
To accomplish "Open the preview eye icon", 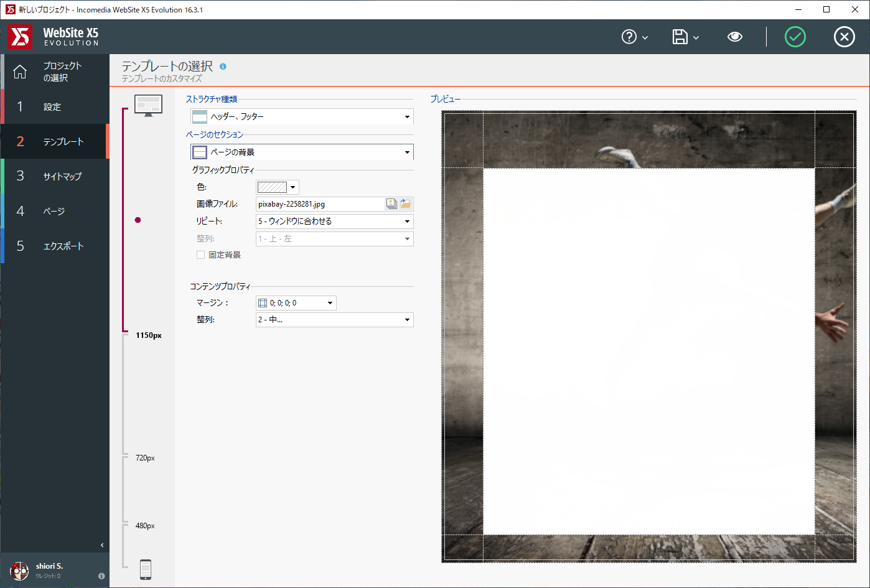I will [x=735, y=37].
